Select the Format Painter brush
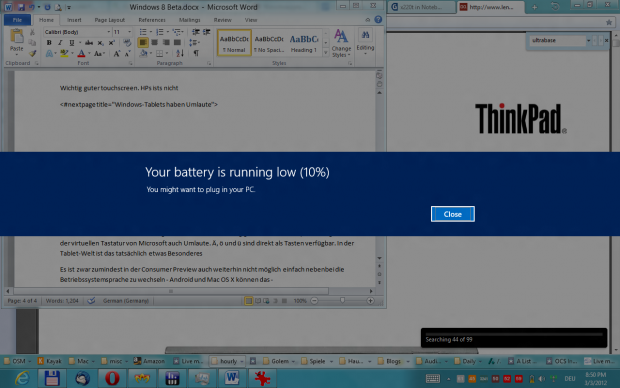 pos(32,53)
